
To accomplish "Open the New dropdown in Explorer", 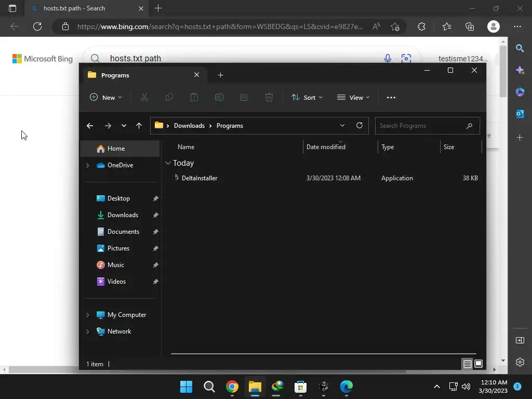I will 105,97.
